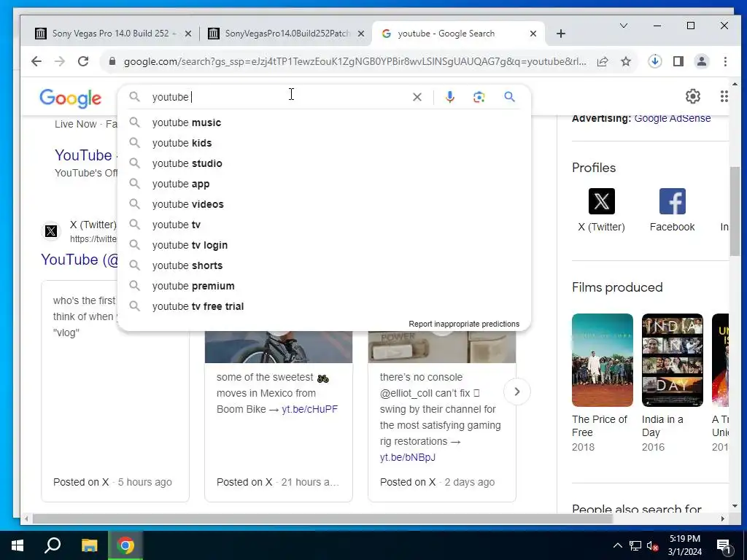Image resolution: width=747 pixels, height=560 pixels.
Task: Open Chrome downloads icon
Action: [x=655, y=61]
